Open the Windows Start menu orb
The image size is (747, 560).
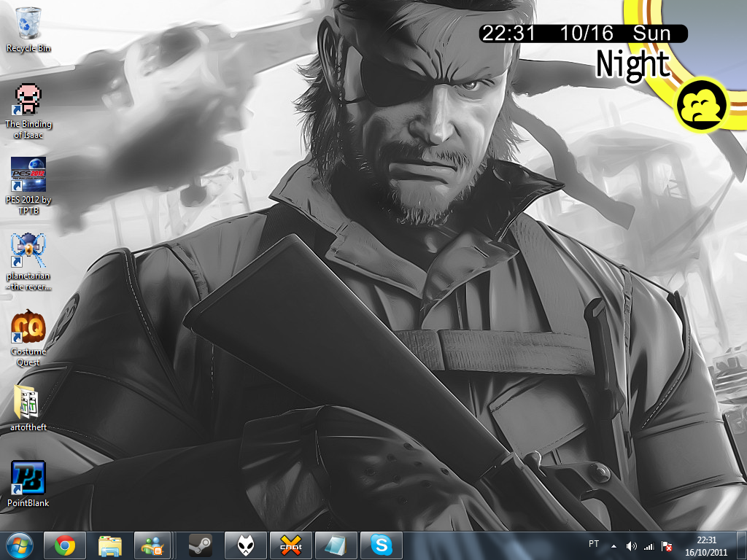click(19, 545)
